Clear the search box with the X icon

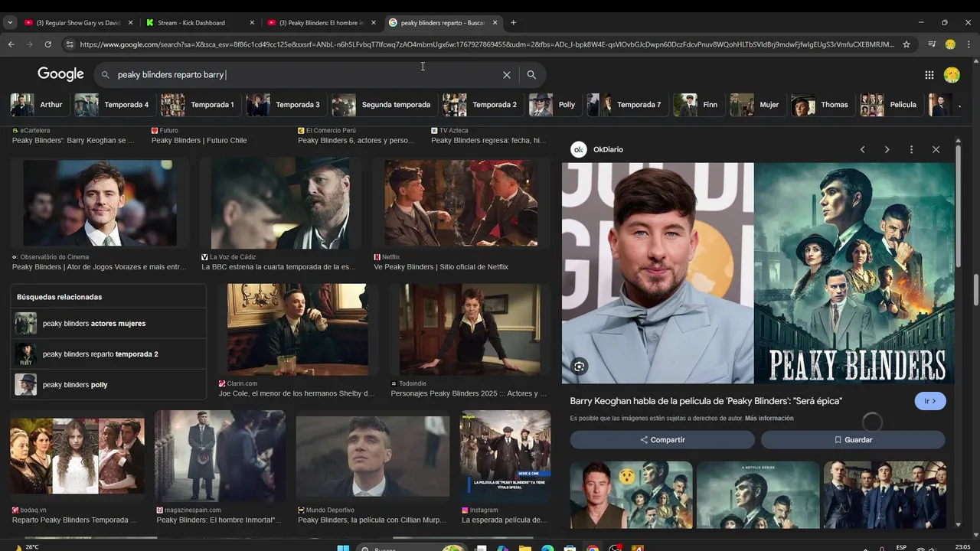point(506,75)
